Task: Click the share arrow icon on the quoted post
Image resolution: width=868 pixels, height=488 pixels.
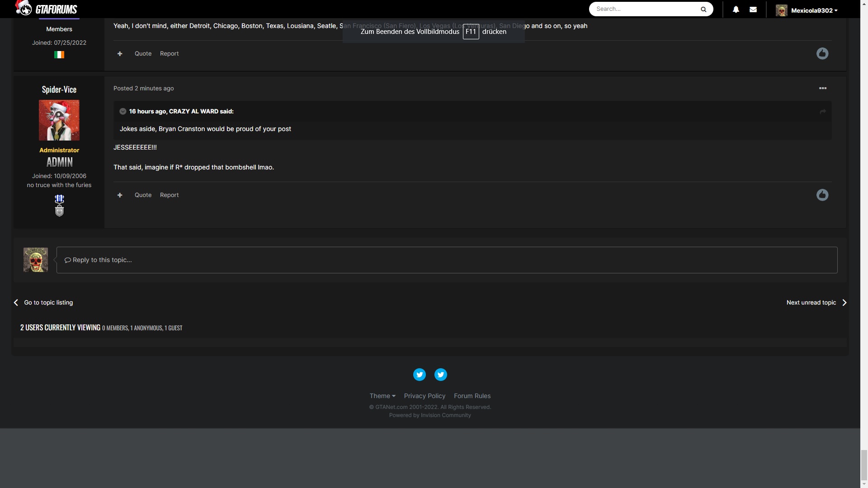Action: point(823,112)
